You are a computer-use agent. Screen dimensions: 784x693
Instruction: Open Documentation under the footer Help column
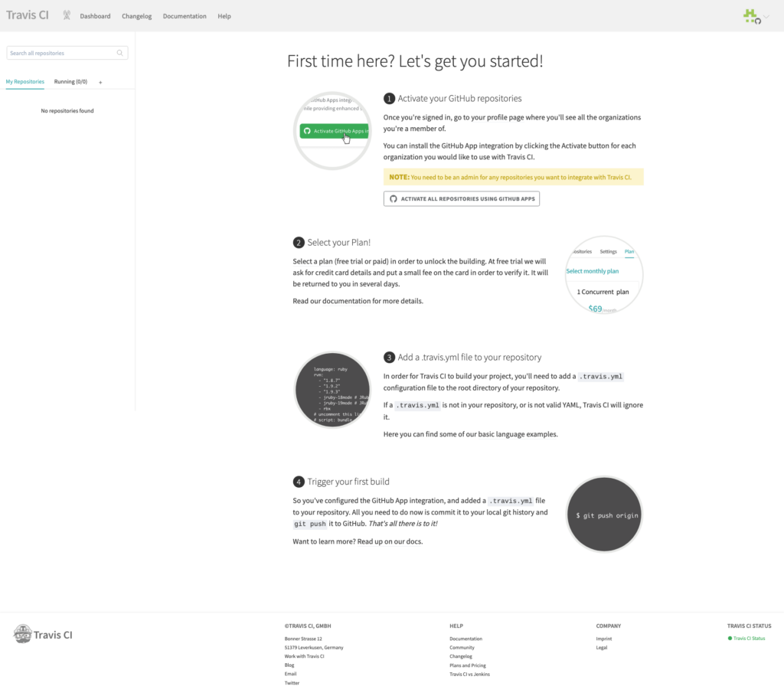[x=466, y=639]
